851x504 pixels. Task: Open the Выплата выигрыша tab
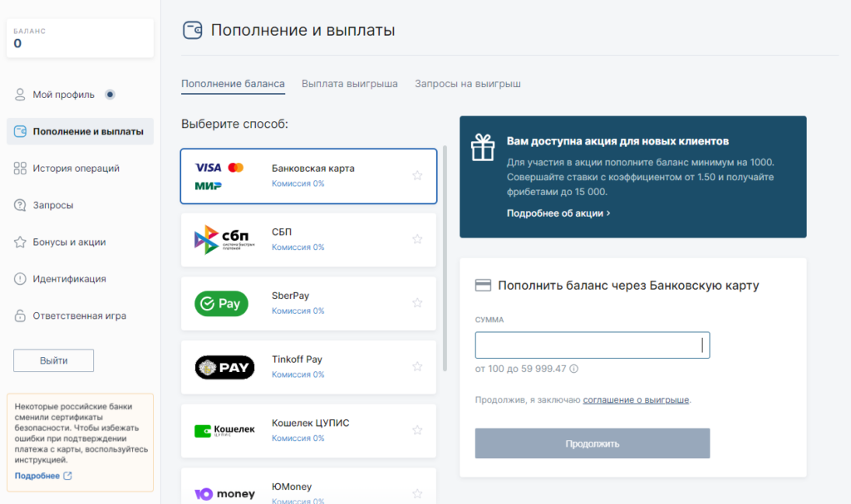[x=350, y=84]
